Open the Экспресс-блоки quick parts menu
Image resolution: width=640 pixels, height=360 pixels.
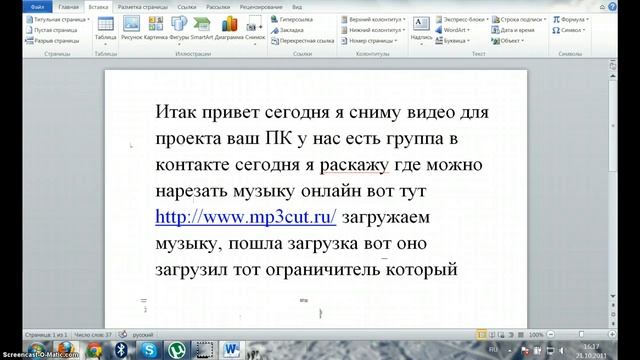point(462,19)
